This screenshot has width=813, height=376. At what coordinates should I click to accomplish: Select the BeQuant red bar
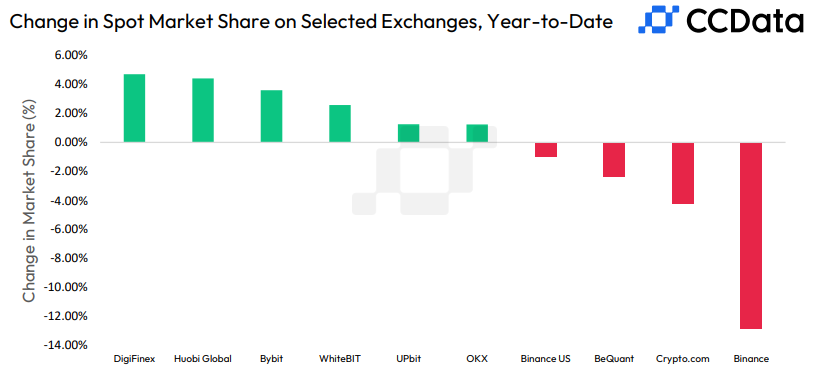click(614, 160)
